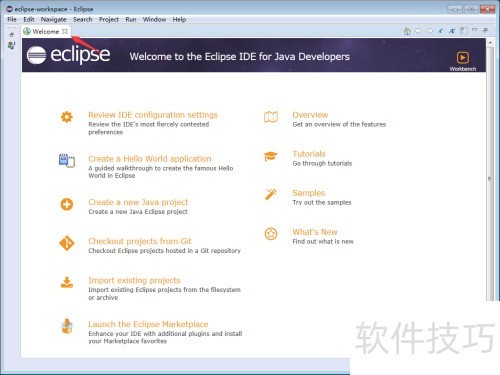Click the lower left trim stack icon
This screenshot has height=375, width=500.
(11, 45)
